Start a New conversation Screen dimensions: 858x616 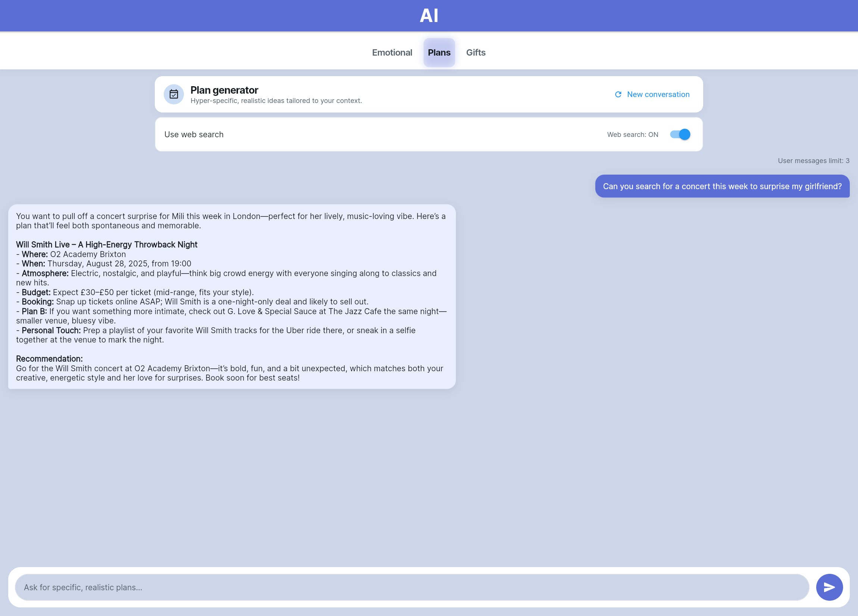coord(652,94)
